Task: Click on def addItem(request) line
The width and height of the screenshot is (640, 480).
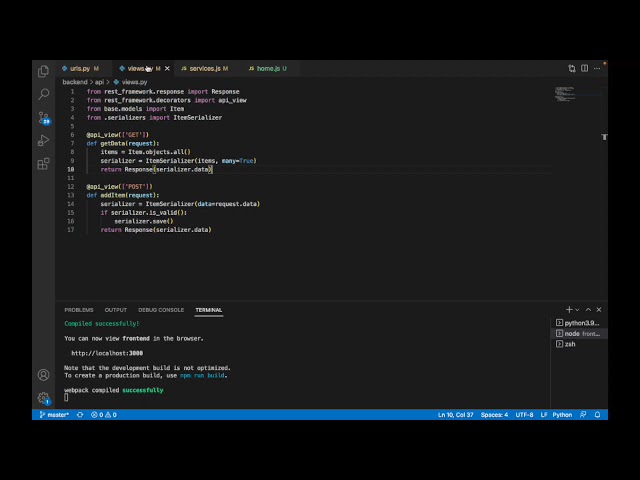Action: 123,195
